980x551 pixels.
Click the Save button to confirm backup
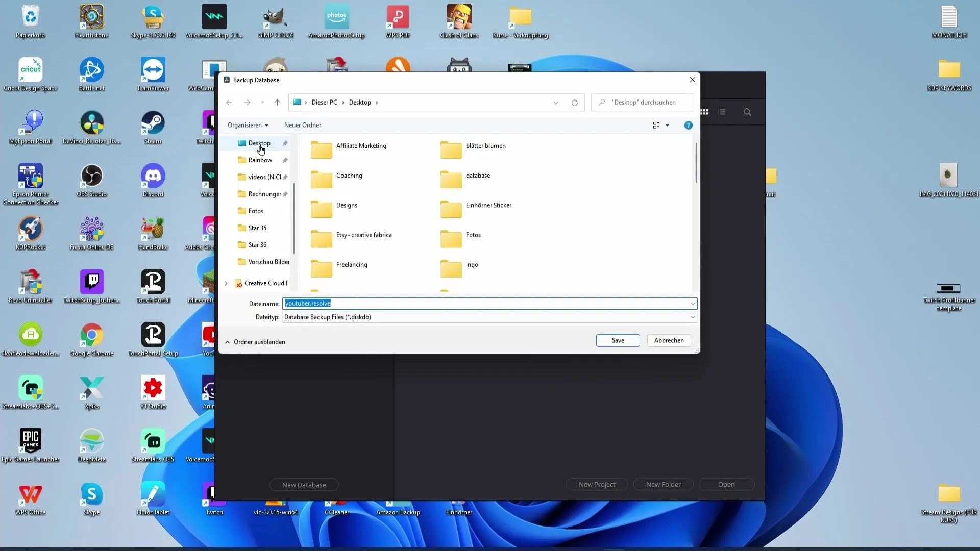coord(618,340)
